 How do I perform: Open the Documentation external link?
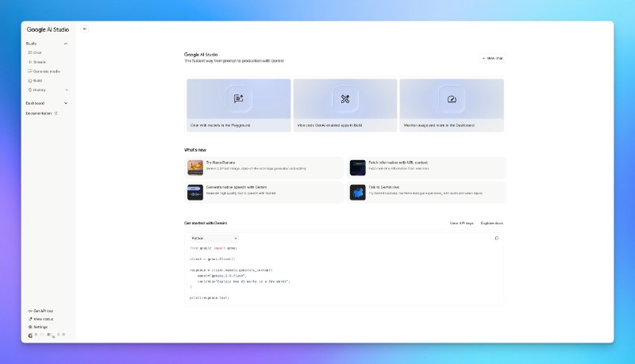[x=41, y=113]
